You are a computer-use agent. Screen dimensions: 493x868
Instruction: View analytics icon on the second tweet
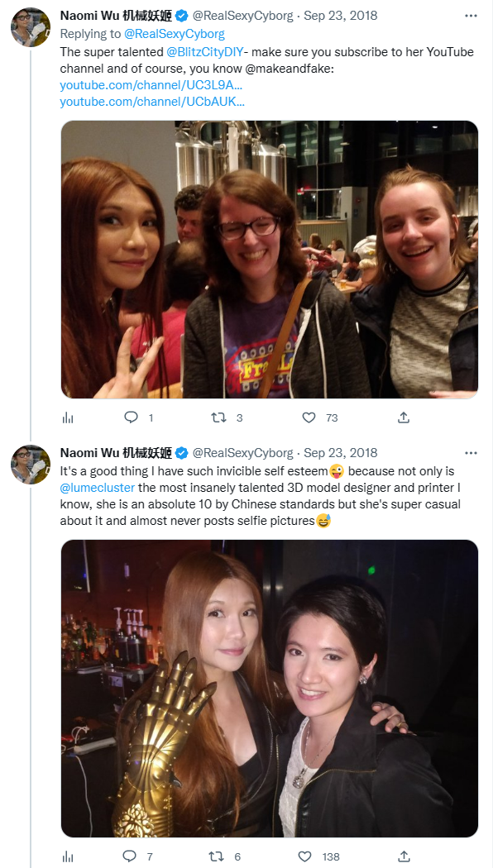[68, 857]
